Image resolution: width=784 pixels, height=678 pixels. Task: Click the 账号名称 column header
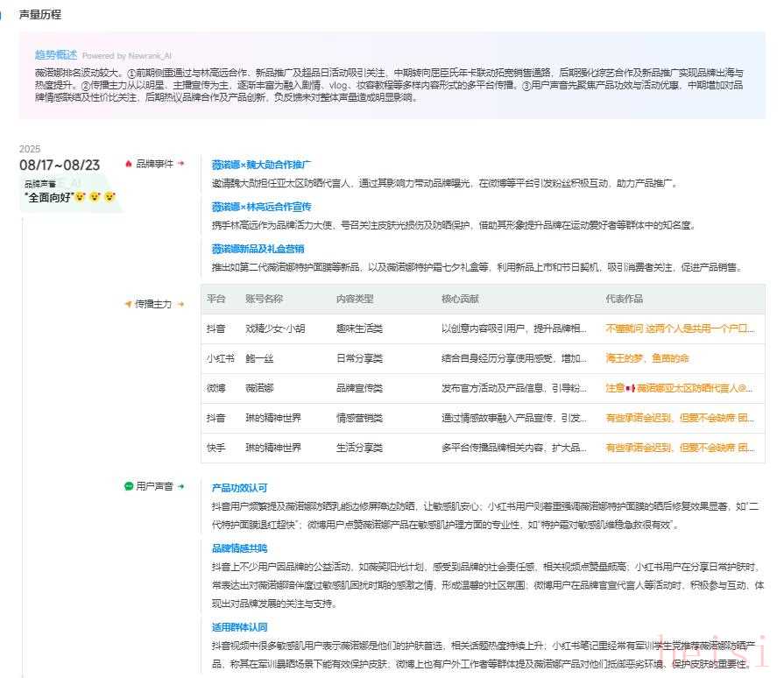[x=264, y=299]
